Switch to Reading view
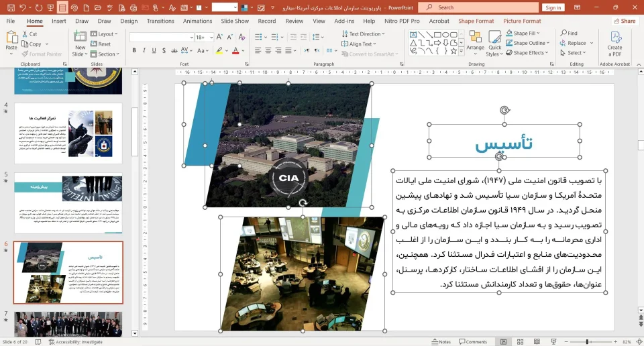 point(537,341)
